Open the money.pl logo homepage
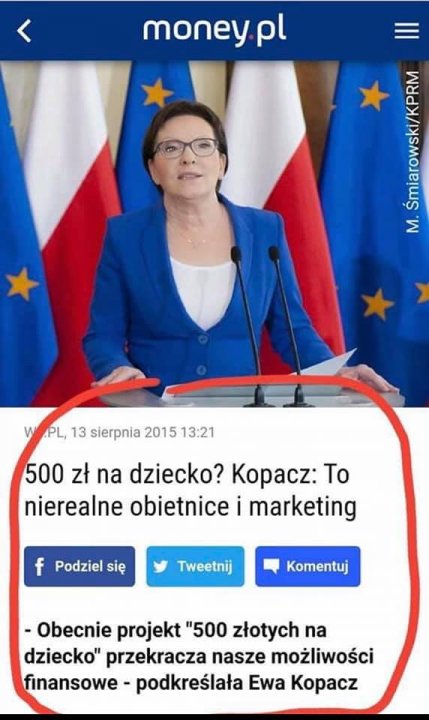Image resolution: width=429 pixels, height=720 pixels. [x=214, y=29]
